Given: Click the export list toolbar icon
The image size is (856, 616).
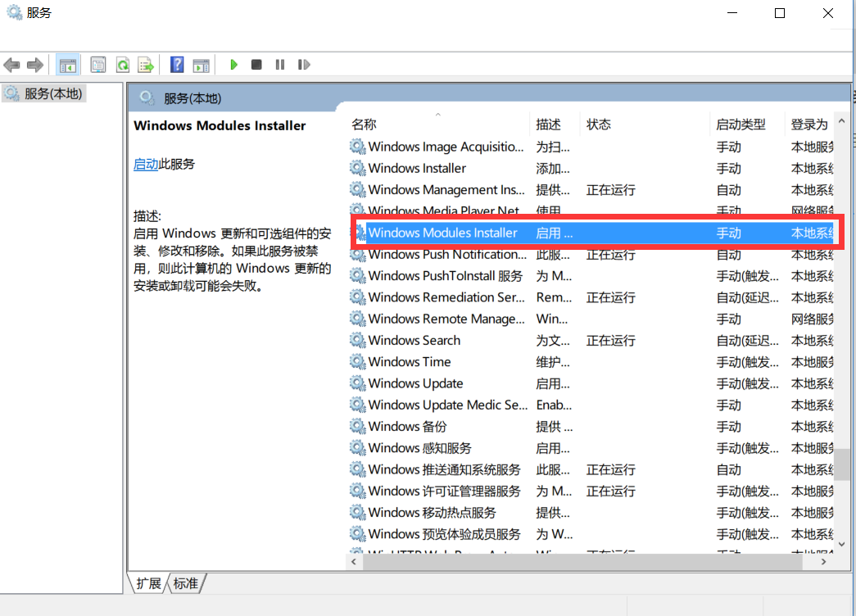Looking at the screenshot, I should [145, 65].
